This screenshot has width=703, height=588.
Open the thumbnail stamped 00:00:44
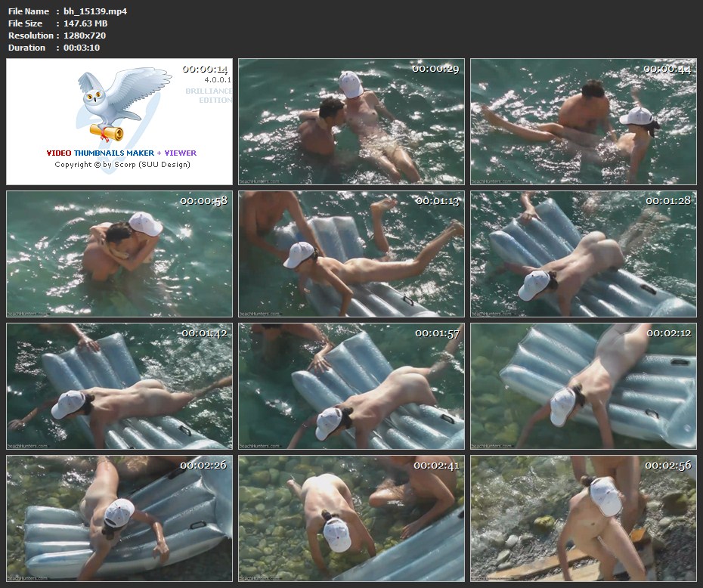tap(583, 122)
